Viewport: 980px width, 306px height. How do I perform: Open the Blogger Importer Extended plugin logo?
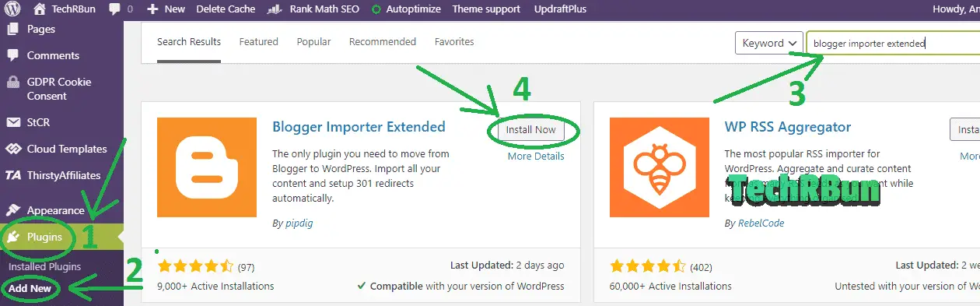click(x=206, y=167)
